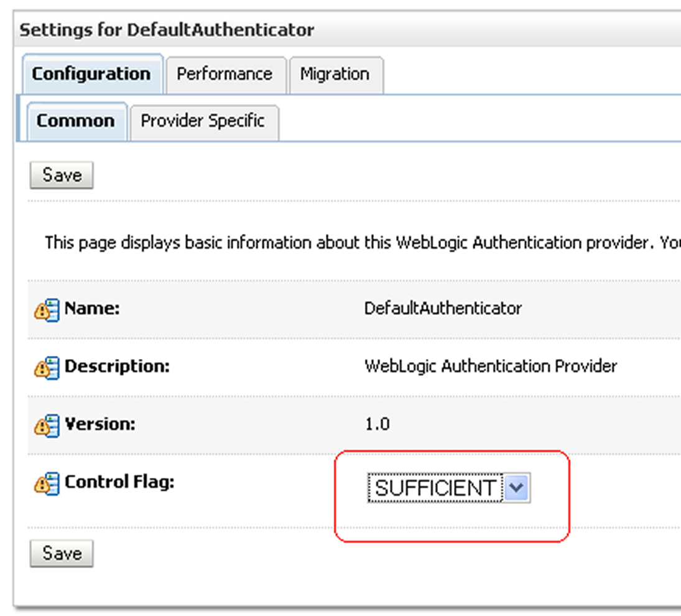Click the info icon beside Description
This screenshot has height=616, width=681.
click(47, 368)
